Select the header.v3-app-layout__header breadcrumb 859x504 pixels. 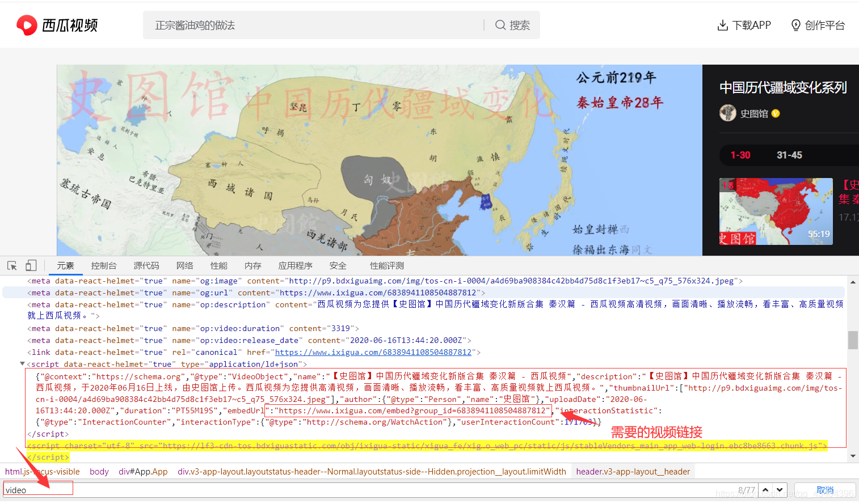point(633,472)
